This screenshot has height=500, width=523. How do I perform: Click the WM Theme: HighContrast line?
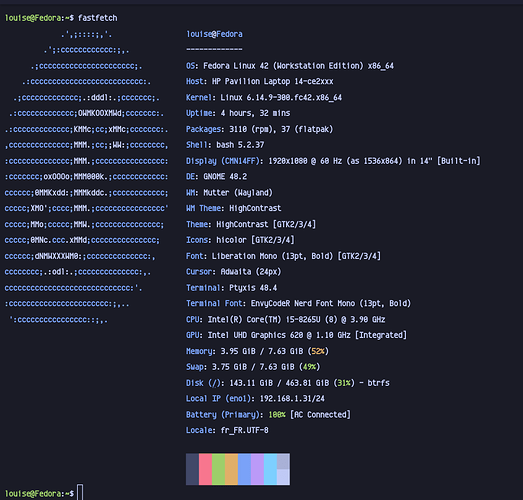pyautogui.click(x=233, y=208)
